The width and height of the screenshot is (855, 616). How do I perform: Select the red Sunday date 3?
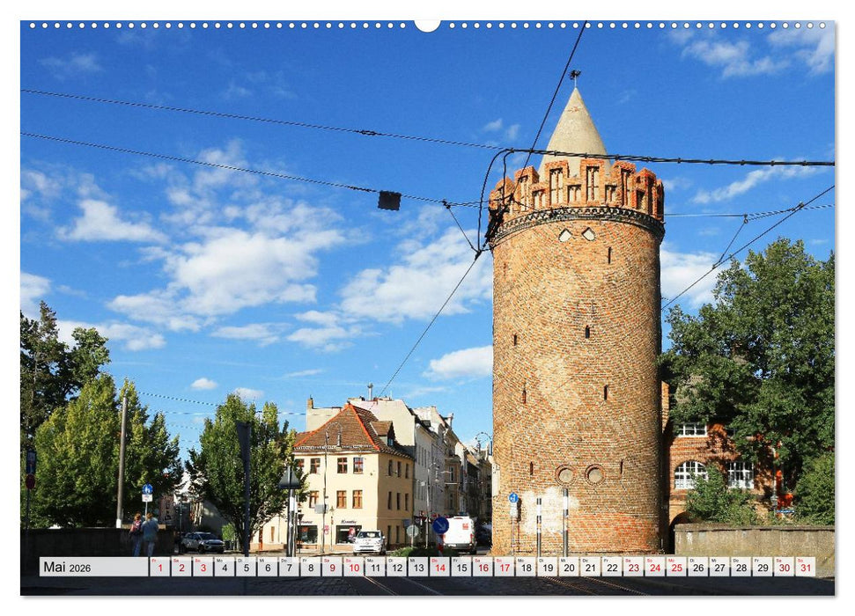point(202,568)
